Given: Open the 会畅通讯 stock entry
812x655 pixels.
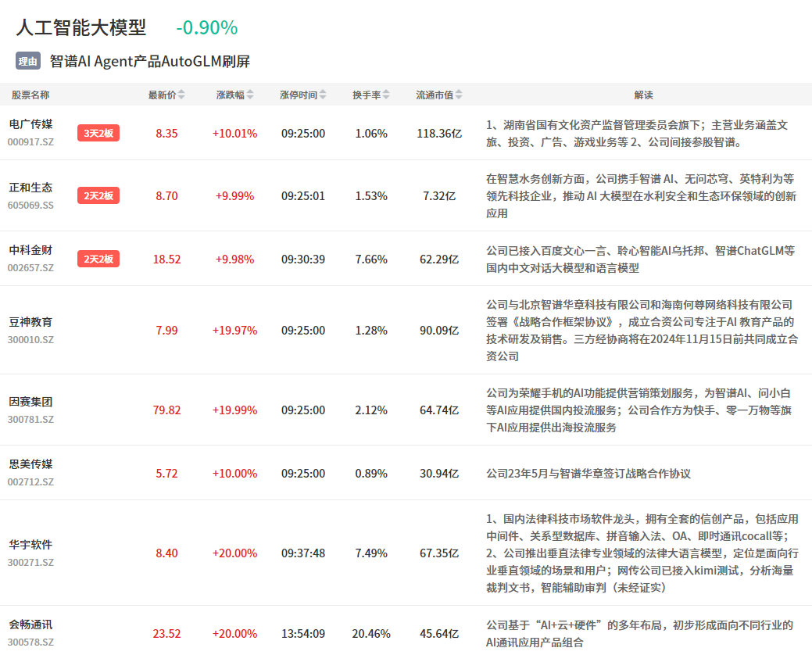Looking at the screenshot, I should [30, 625].
